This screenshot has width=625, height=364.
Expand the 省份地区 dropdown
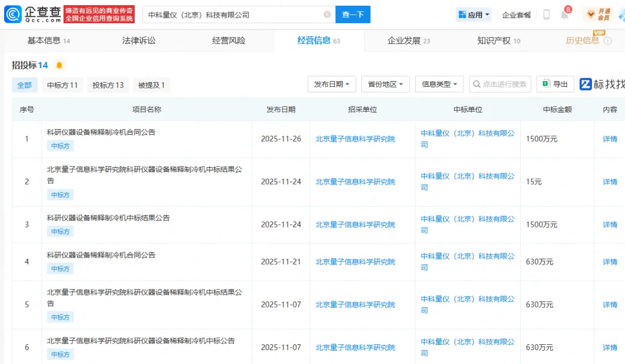click(385, 84)
